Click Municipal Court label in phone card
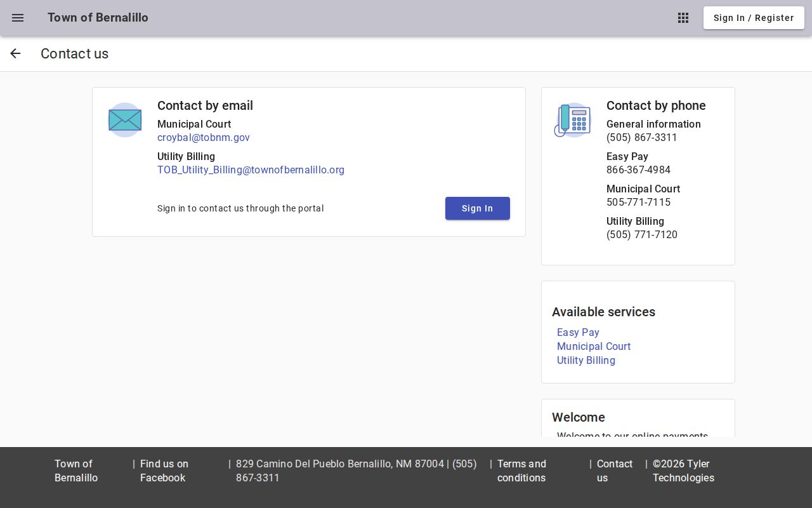Screen dimensions: 812x508 point(643,189)
